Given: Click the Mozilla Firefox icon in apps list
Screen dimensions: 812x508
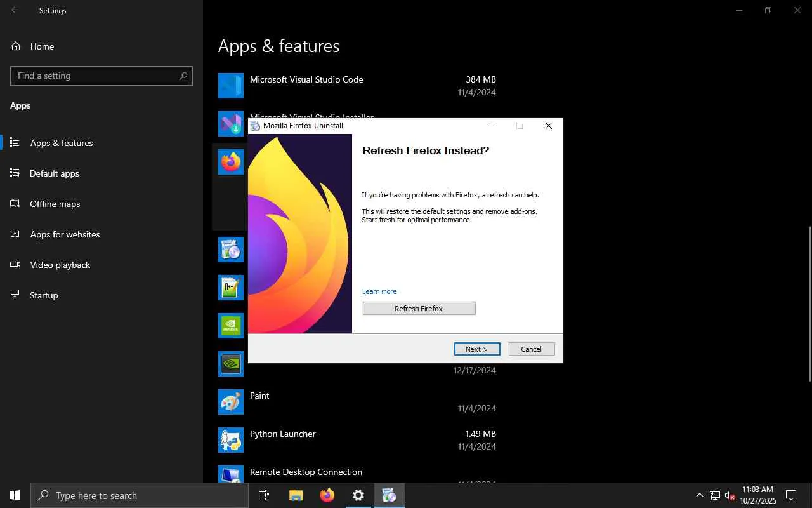Looking at the screenshot, I should (231, 162).
